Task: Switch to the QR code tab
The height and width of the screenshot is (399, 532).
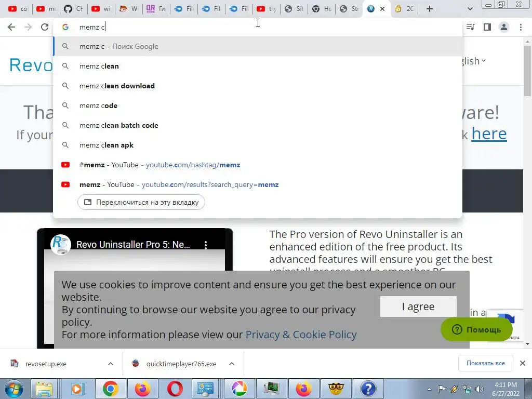Action: (156, 9)
